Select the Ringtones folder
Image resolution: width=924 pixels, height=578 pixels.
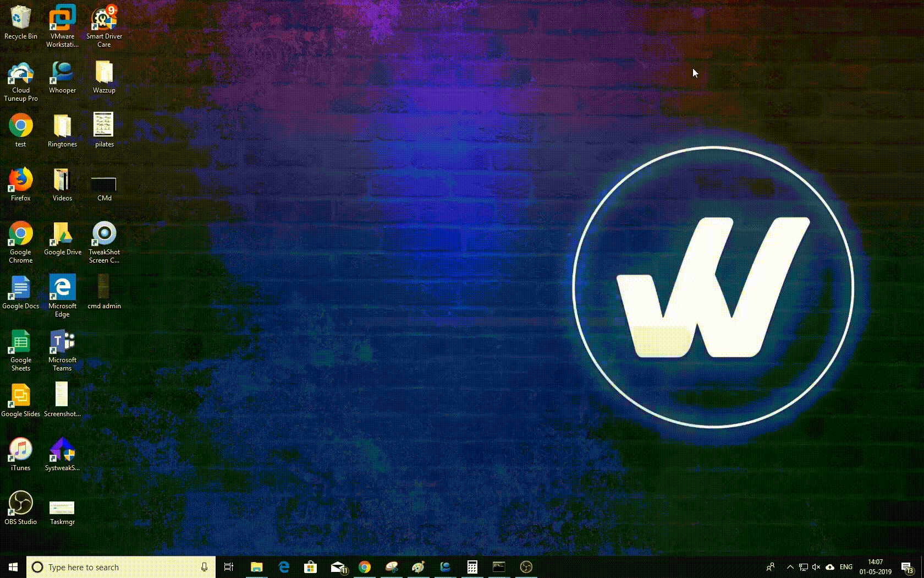pyautogui.click(x=62, y=130)
